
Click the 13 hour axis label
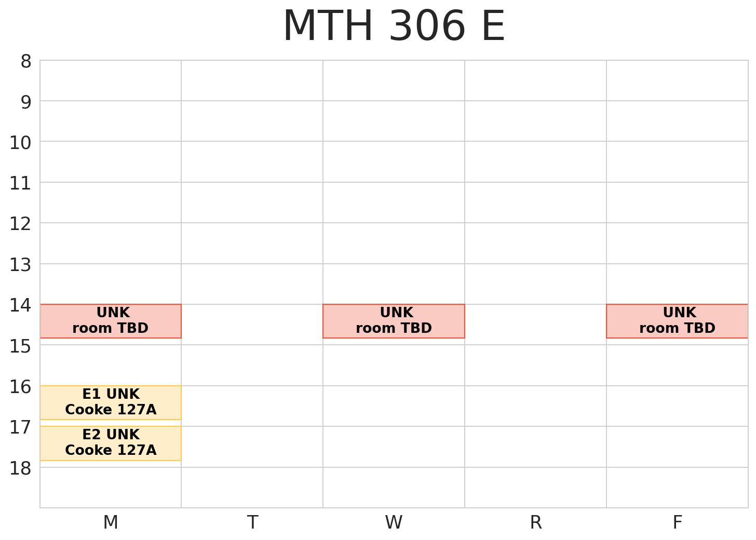[x=21, y=265]
